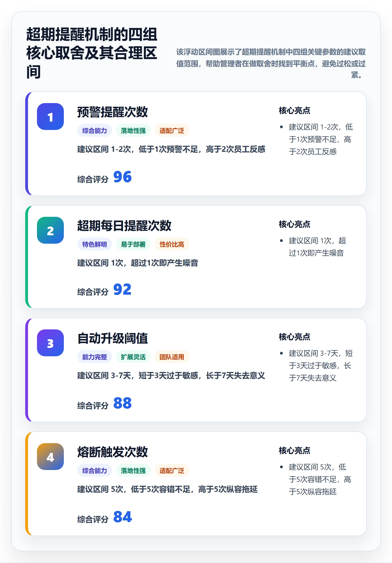Click 综合能力 tag in 熔断触发次数 card
The image size is (392, 563).
(95, 471)
